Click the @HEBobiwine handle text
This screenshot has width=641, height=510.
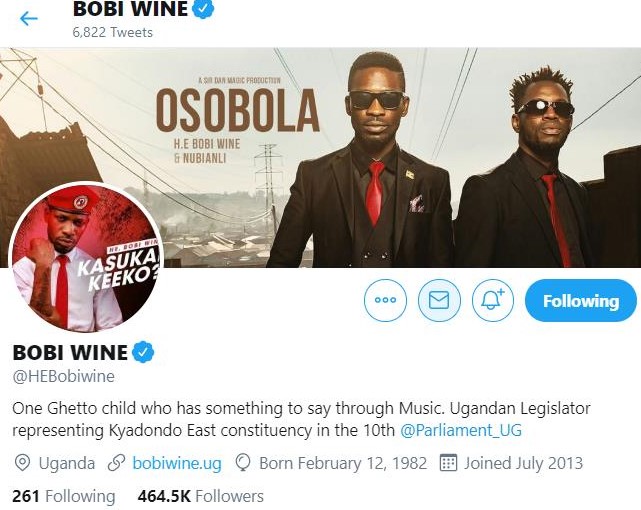click(64, 377)
